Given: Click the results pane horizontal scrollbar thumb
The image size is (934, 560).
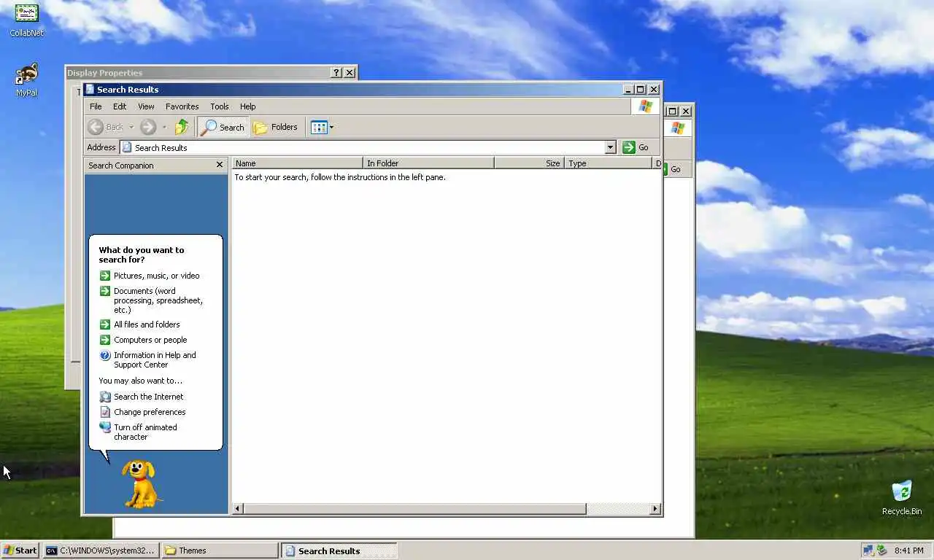Looking at the screenshot, I should click(x=414, y=509).
